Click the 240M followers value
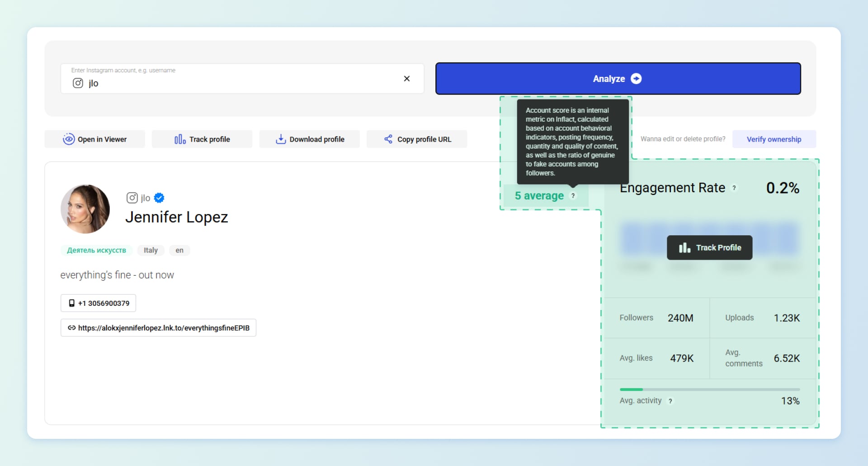 point(680,318)
